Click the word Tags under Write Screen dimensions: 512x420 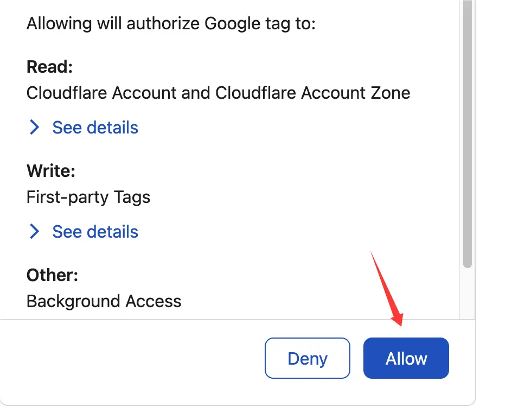[132, 198]
